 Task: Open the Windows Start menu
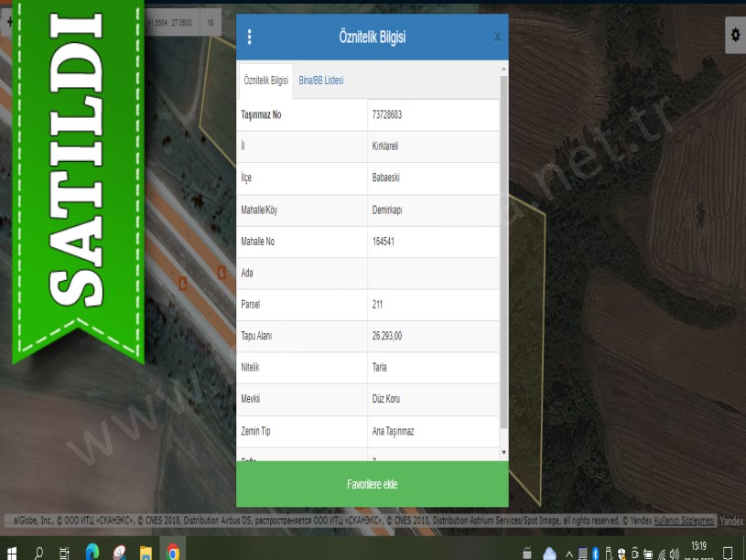click(13, 553)
